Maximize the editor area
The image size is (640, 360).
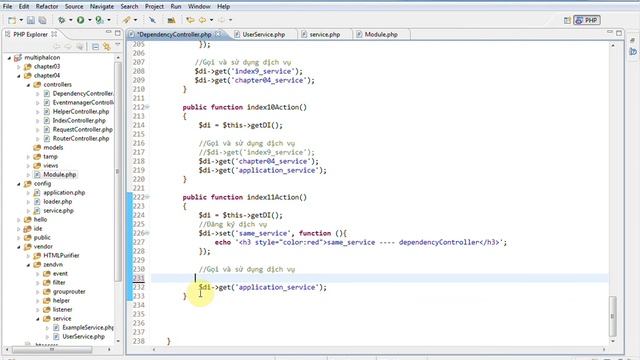[619, 33]
